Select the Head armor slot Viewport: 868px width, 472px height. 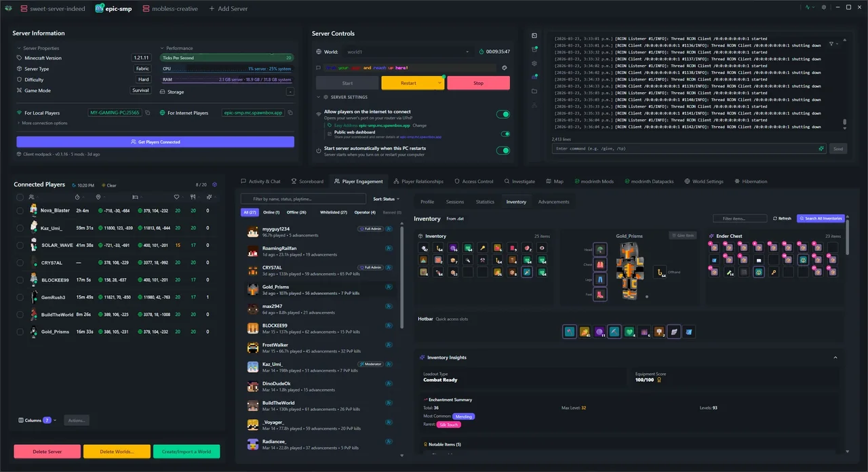click(x=600, y=250)
